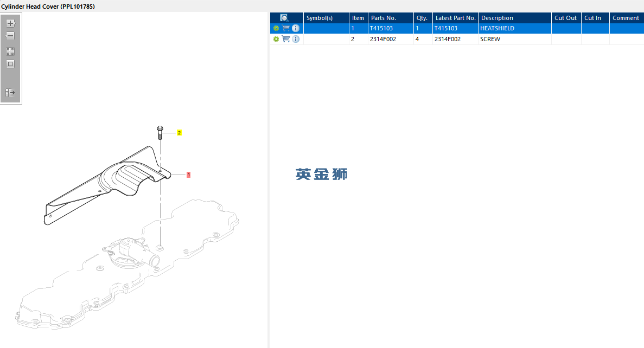Click quantity 4 in SCREW row
This screenshot has height=348, width=644.
click(423, 39)
